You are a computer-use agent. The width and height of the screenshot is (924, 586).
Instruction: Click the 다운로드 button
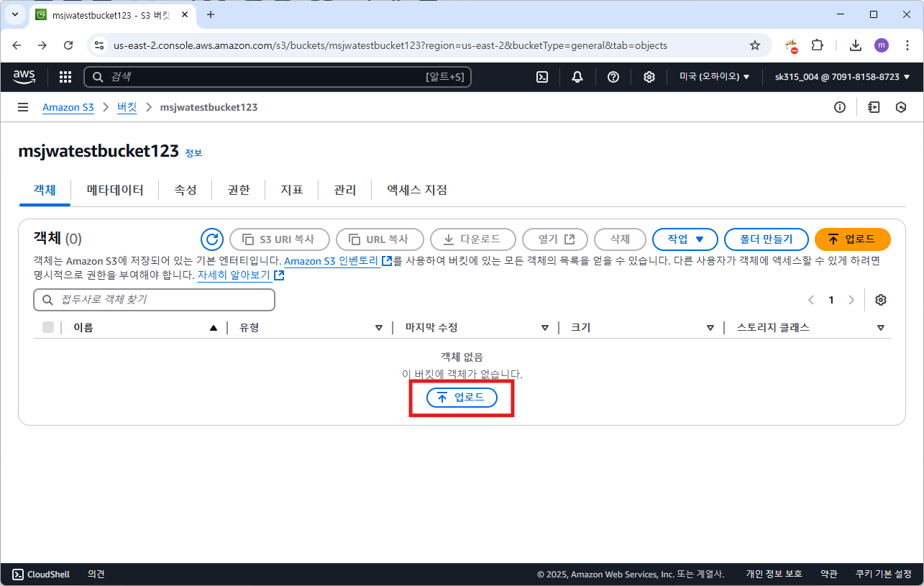474,239
